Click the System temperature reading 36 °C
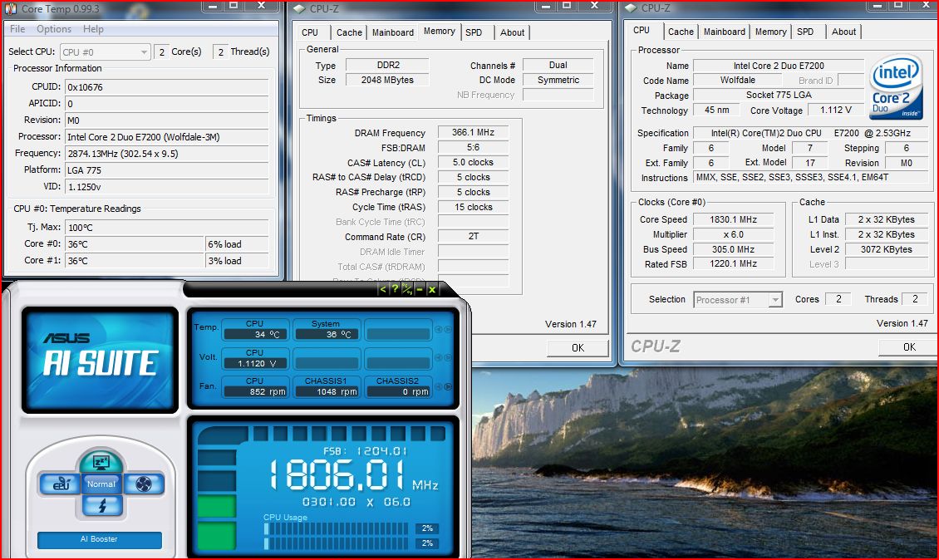Viewport: 939px width, 560px height. [327, 334]
